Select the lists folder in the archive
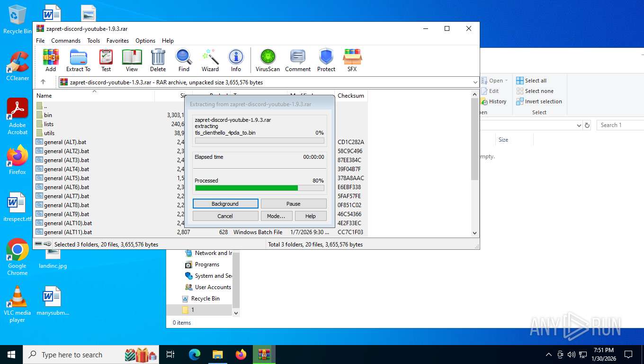Screen dimensions: 644x364 point(49,124)
